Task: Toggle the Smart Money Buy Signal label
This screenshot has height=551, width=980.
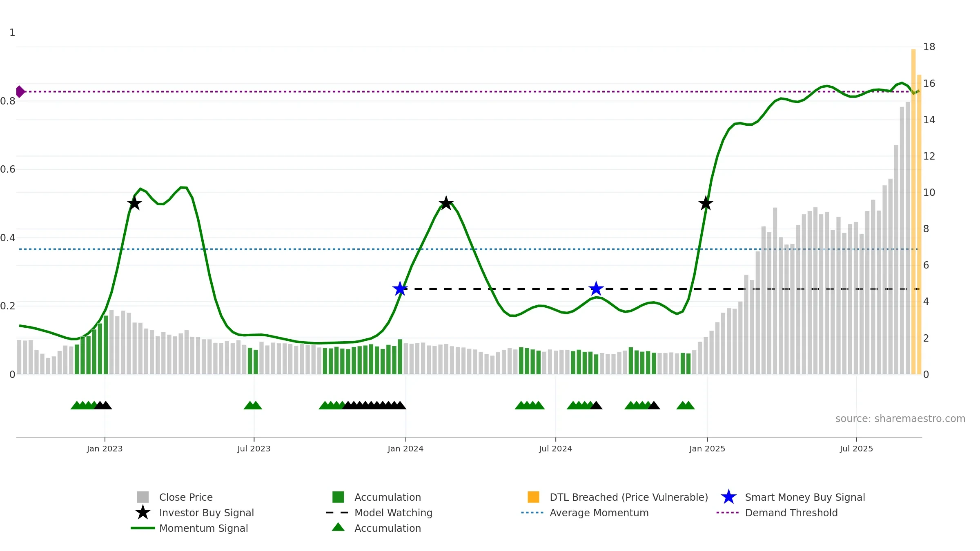Action: click(805, 497)
